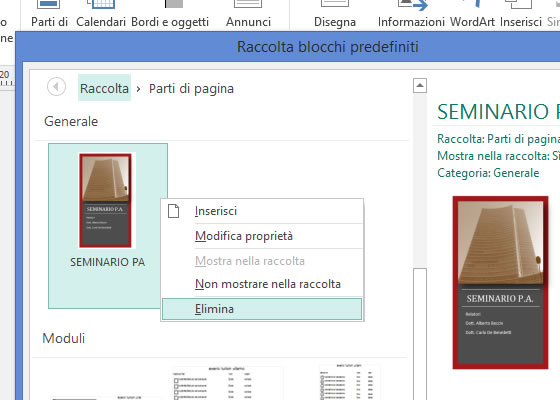The height and width of the screenshot is (400, 560).
Task: Click the Inserisci file ribbon button
Action: [x=521, y=14]
